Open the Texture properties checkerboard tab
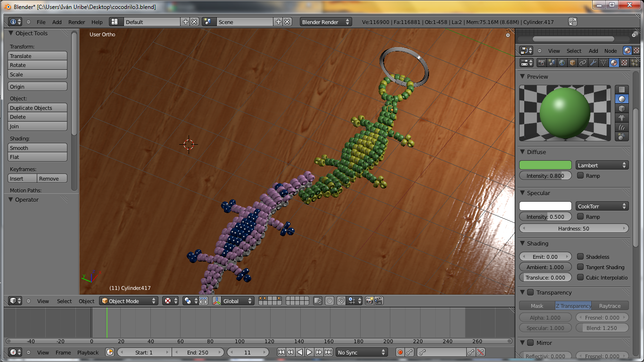This screenshot has height=362, width=644. pos(624,63)
